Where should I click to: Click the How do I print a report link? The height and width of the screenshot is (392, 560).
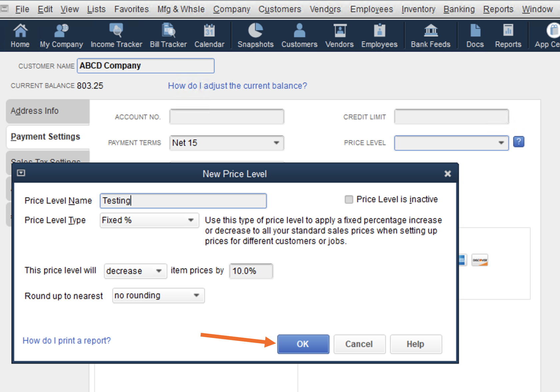point(67,341)
